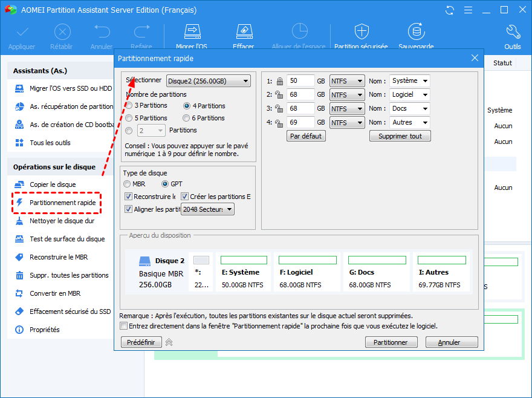Choose the 3 Partitions radio option
The image size is (532, 398).
point(129,106)
